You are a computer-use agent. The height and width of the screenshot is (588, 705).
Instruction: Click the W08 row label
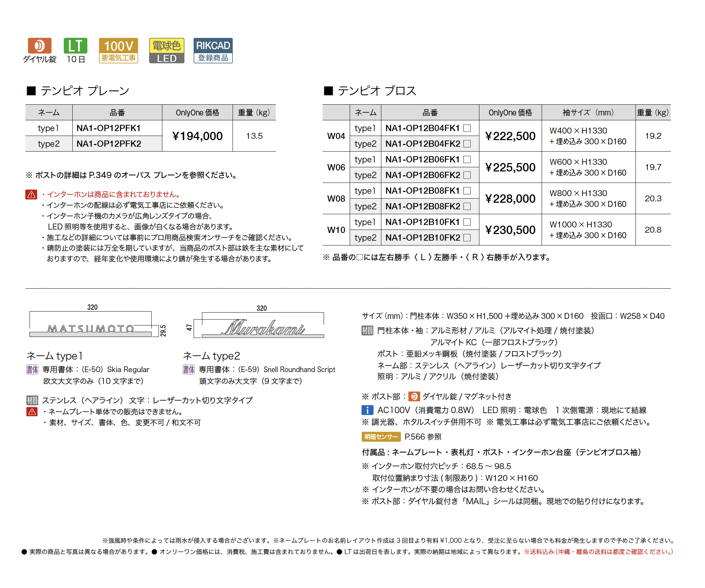336,199
